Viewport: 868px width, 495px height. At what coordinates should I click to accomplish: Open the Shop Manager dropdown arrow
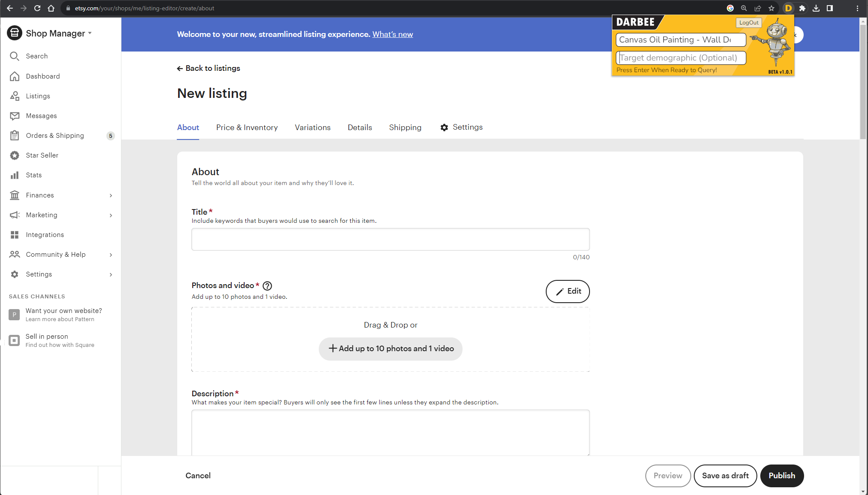(x=90, y=33)
